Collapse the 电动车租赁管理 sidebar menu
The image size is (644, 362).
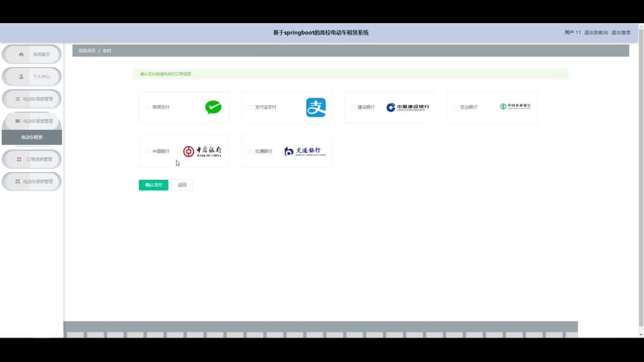pyautogui.click(x=32, y=121)
